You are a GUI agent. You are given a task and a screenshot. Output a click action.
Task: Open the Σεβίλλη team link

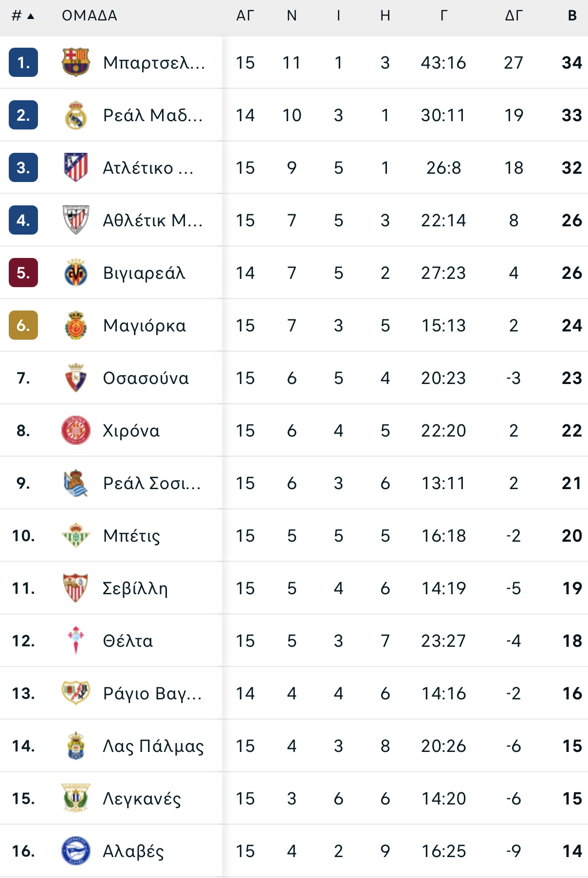coord(135,588)
